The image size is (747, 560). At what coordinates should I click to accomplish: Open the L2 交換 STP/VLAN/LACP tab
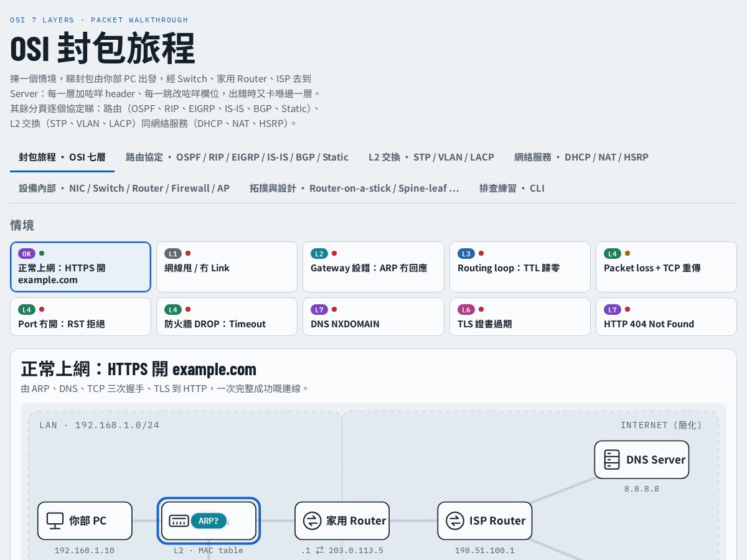(431, 157)
